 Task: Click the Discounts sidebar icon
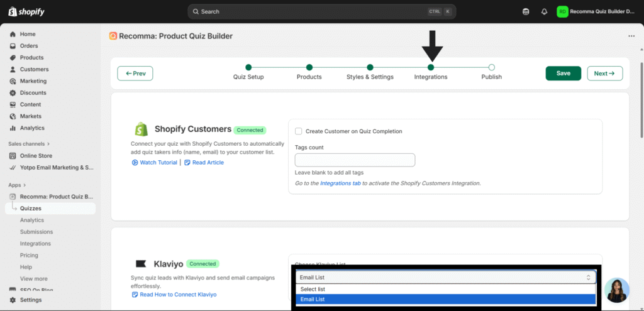point(13,93)
